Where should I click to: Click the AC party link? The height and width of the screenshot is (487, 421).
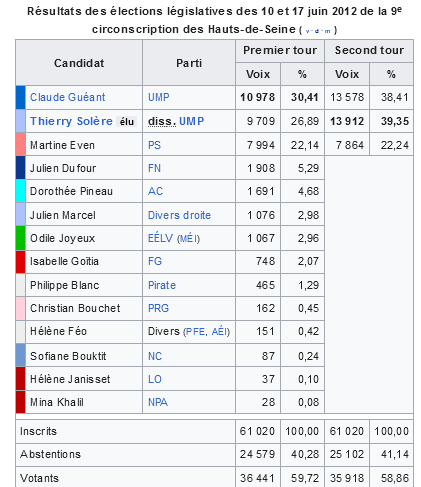point(155,191)
